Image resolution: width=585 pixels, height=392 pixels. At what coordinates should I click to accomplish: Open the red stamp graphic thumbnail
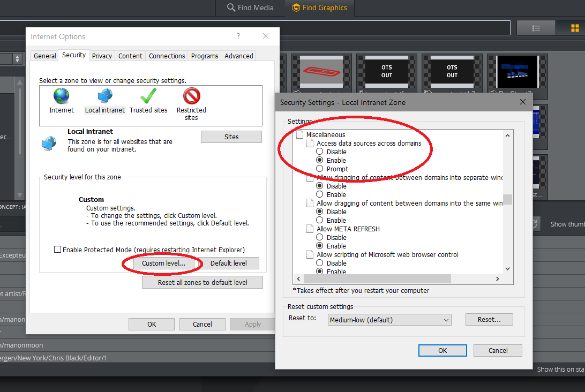[x=321, y=72]
